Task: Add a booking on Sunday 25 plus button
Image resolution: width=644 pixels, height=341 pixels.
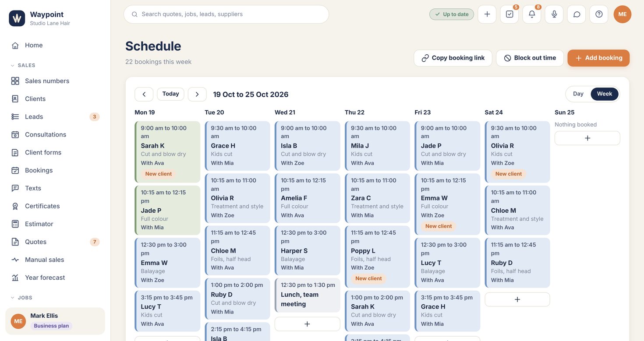Action: [x=587, y=138]
